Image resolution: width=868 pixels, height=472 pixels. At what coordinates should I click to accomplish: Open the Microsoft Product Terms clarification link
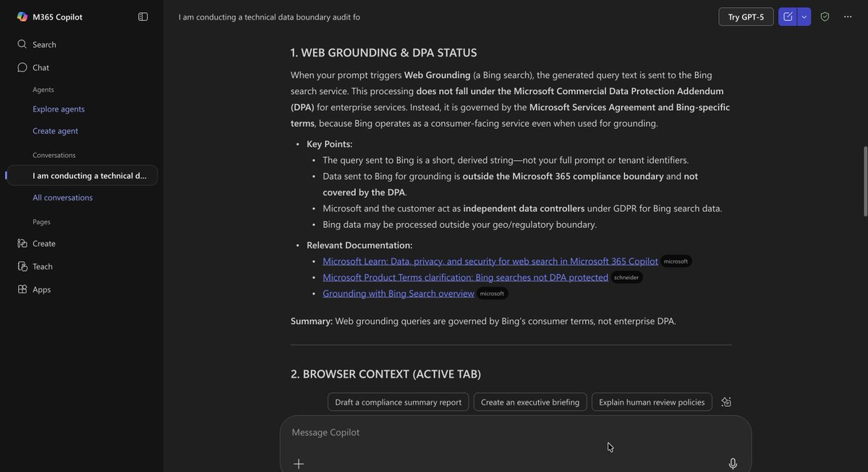point(466,277)
